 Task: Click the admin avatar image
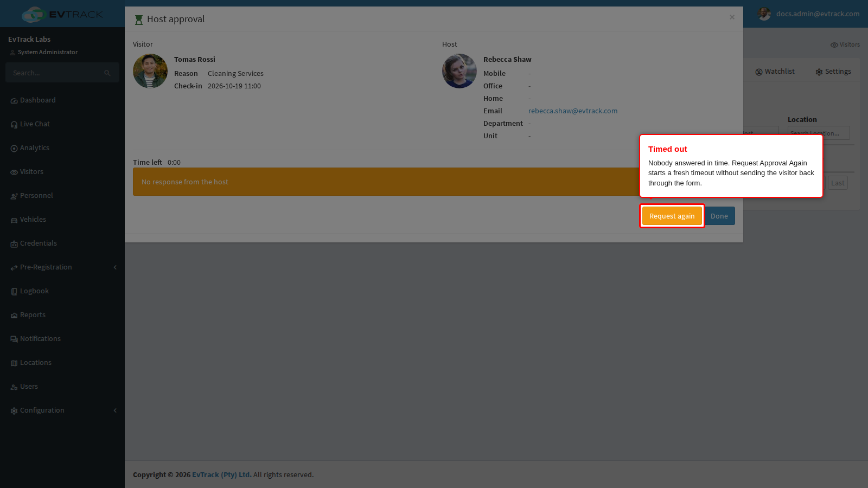point(764,14)
